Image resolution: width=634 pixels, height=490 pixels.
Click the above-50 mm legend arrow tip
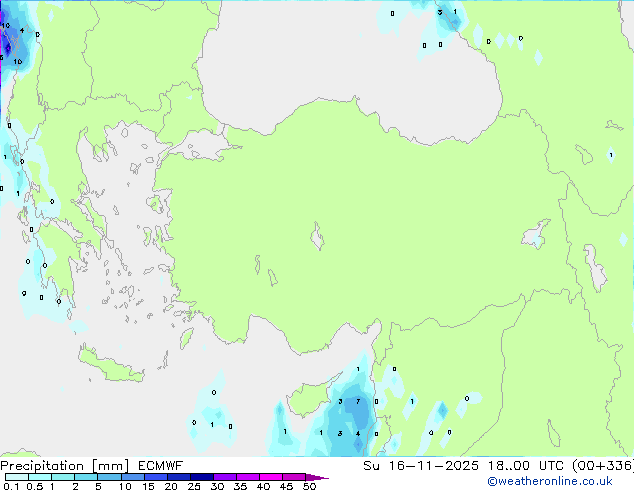click(x=317, y=477)
